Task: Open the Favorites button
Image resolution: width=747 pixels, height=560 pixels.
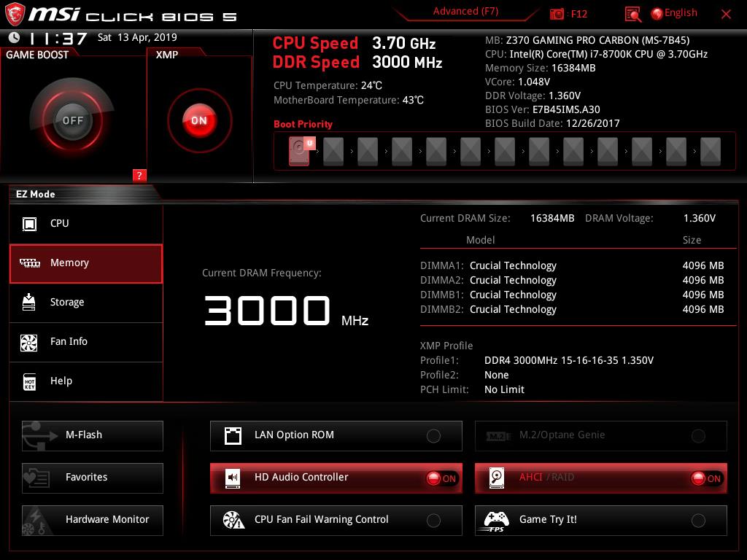Action: coord(93,478)
